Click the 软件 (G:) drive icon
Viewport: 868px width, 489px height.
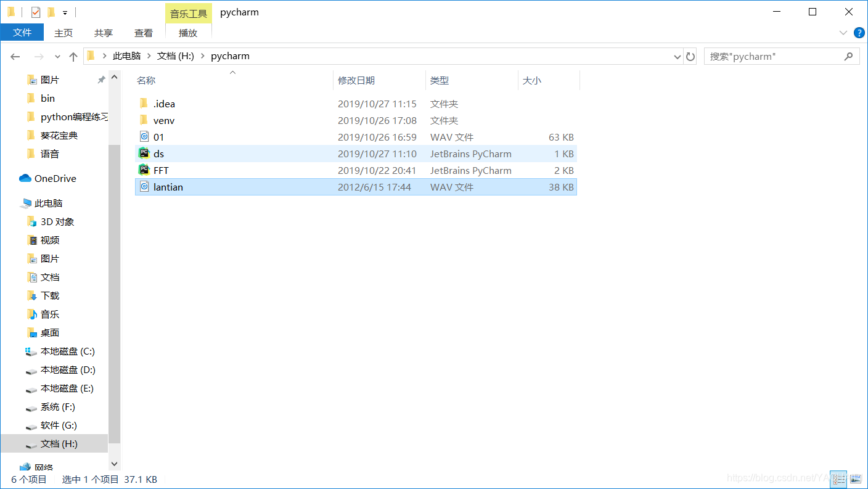coord(31,426)
